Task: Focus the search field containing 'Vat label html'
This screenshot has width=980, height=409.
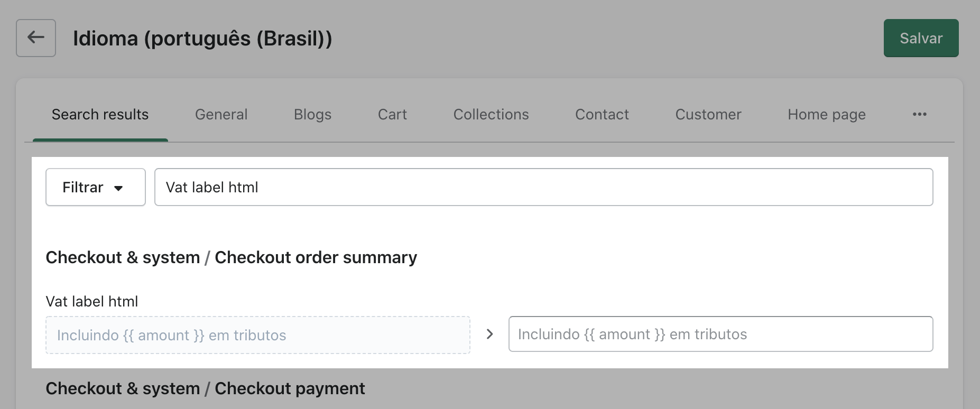Action: [543, 187]
